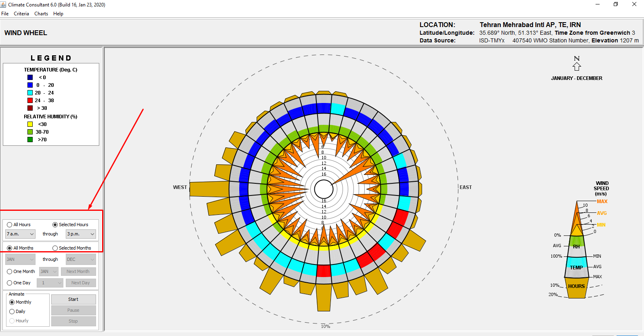Click the cyan 20-24 temperature swatch
This screenshot has height=336, width=644.
point(30,92)
